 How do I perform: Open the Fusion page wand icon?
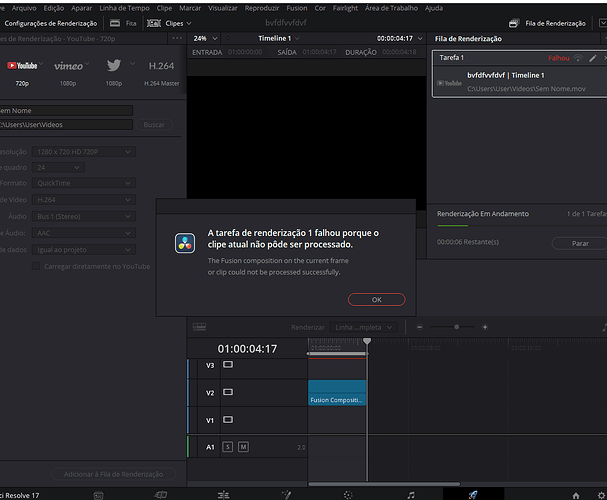click(x=286, y=495)
